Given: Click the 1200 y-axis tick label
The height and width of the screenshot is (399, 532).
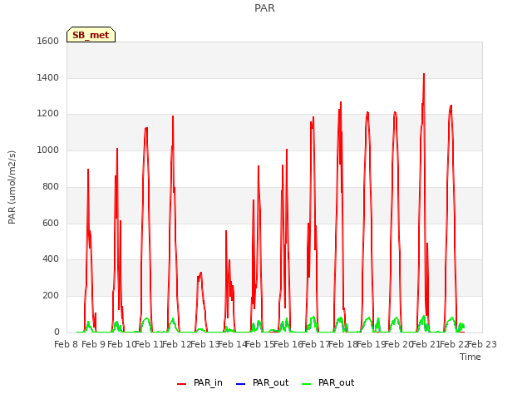Looking at the screenshot, I should (x=48, y=114).
